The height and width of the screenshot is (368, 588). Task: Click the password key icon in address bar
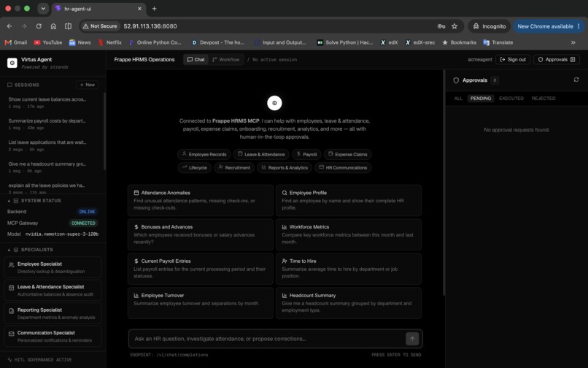[441, 26]
